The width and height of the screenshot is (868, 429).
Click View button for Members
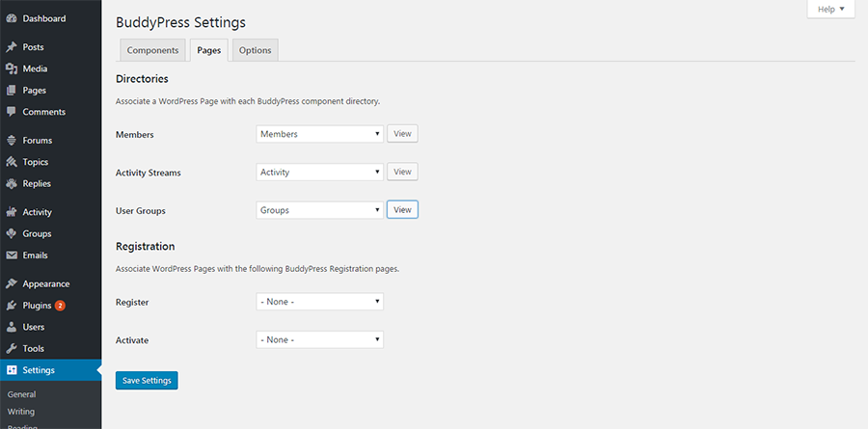tap(402, 134)
